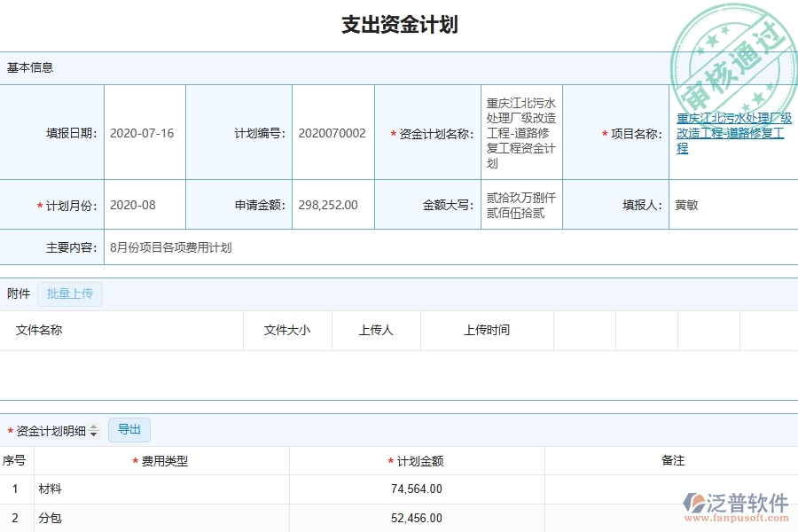Click the 导出 export button

pyautogui.click(x=129, y=429)
